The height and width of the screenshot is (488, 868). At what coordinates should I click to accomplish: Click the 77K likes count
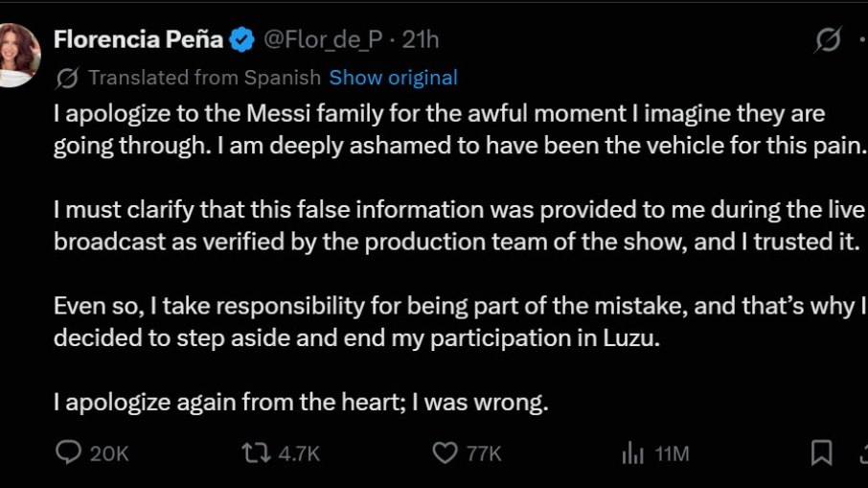coord(484,453)
